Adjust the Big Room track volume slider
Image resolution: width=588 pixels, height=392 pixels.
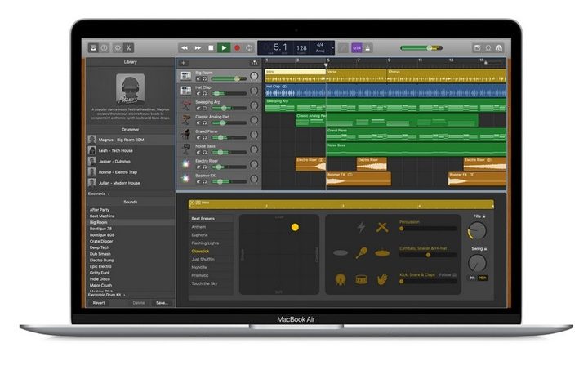229,78
